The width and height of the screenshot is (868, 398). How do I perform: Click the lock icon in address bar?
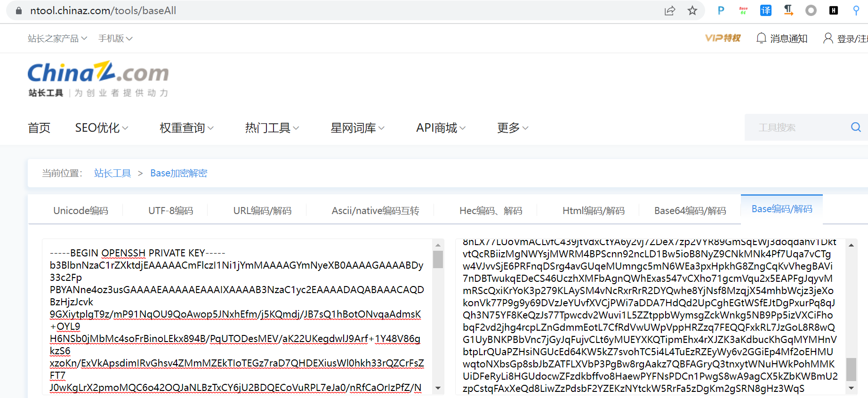click(19, 10)
